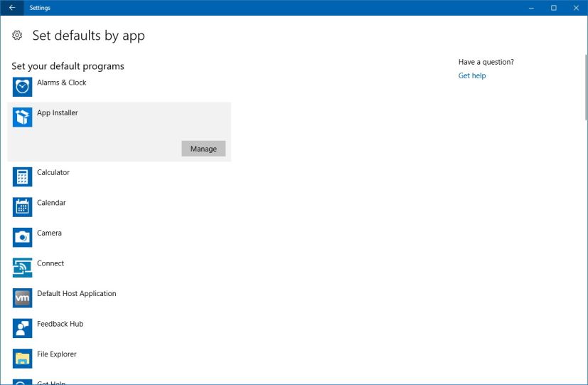Click the Connect app icon
Image resolution: width=588 pixels, height=385 pixels.
pyautogui.click(x=22, y=268)
